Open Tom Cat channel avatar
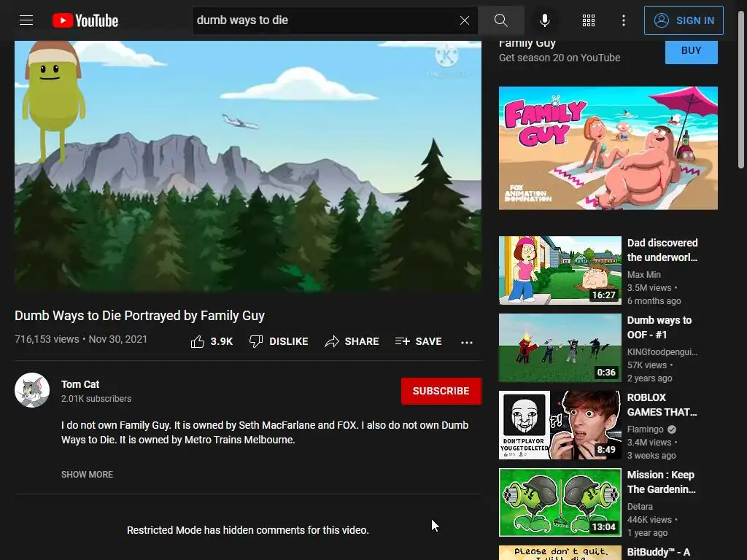This screenshot has width=747, height=560. (32, 390)
